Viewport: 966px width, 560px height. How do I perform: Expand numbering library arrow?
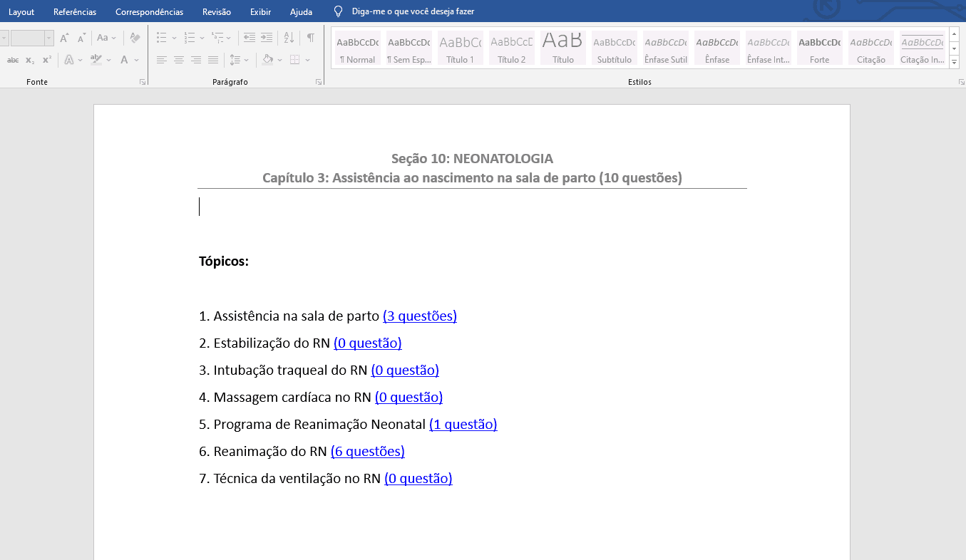coord(202,38)
